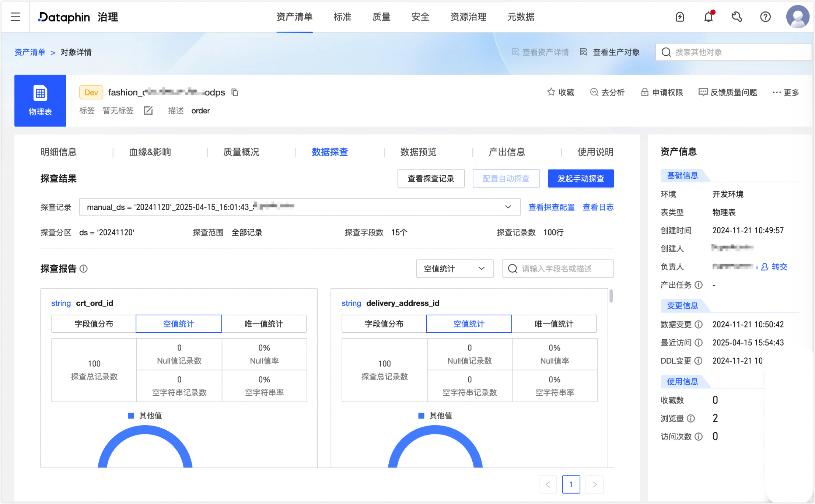Click the notification bell icon
The width and height of the screenshot is (815, 504).
708,17
